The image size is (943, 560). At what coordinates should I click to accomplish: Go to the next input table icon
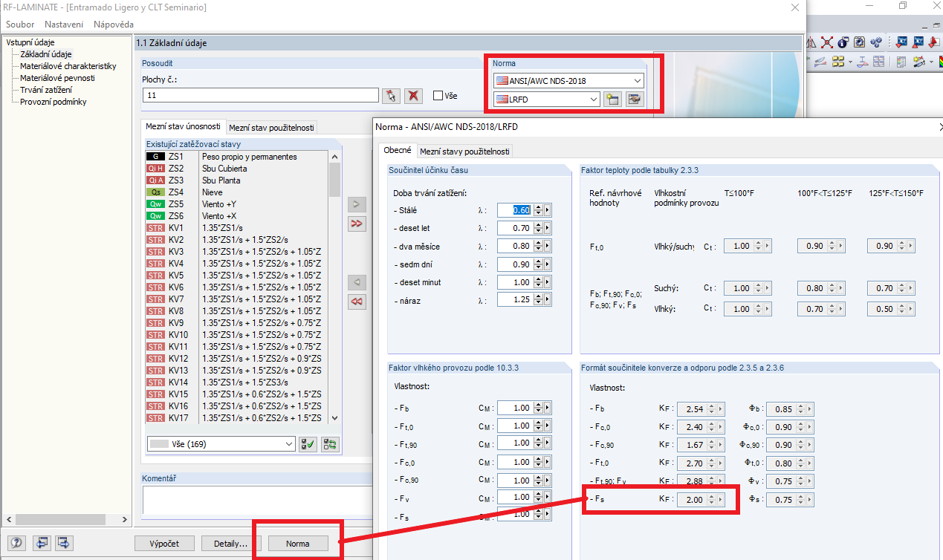pos(63,542)
